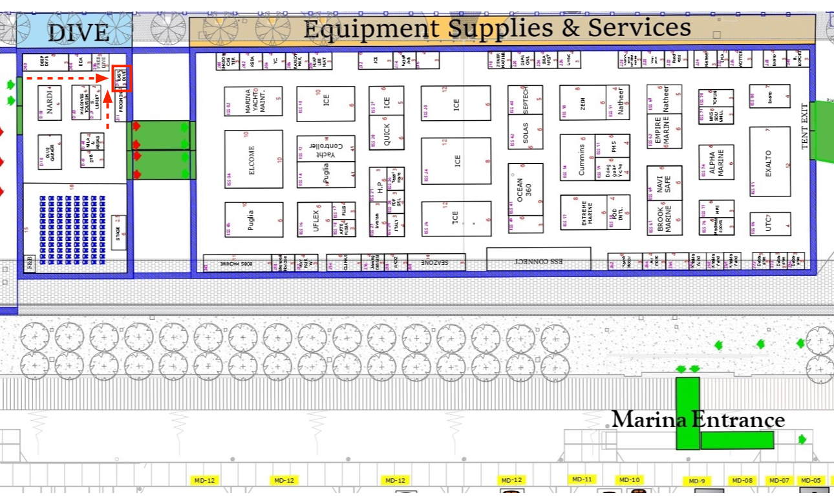The height and width of the screenshot is (504, 834).
Task: Click the ARTE MISIA booth
Action: 343,227
